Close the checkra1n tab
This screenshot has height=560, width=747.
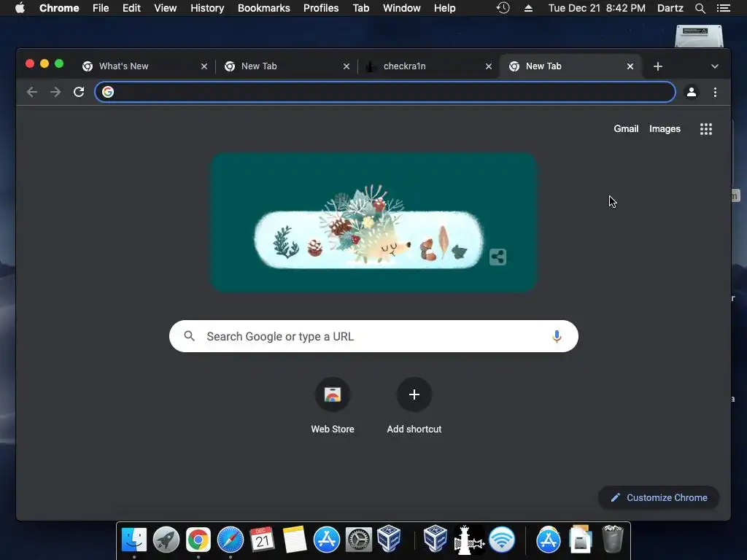pyautogui.click(x=488, y=66)
